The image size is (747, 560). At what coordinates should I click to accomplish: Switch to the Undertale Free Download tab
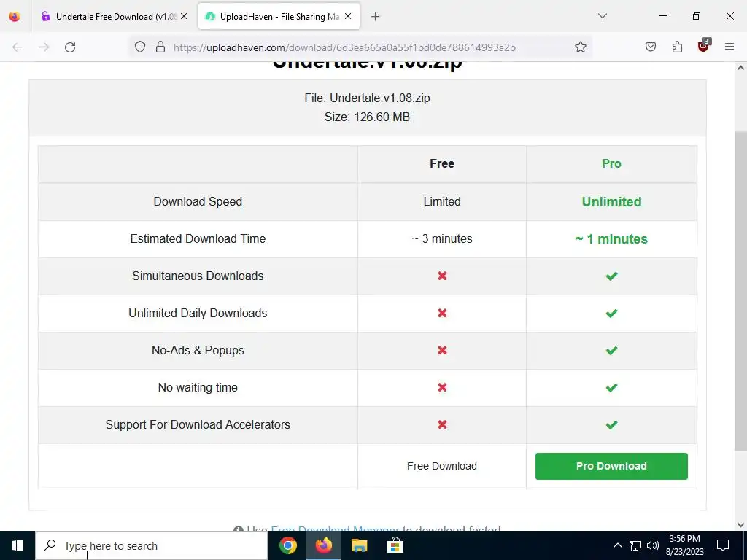point(114,16)
